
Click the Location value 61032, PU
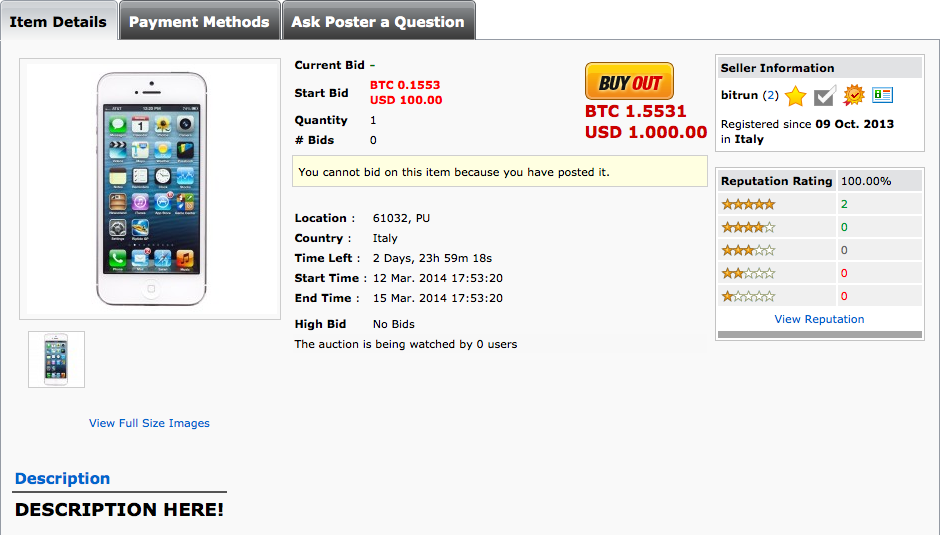[x=401, y=218]
